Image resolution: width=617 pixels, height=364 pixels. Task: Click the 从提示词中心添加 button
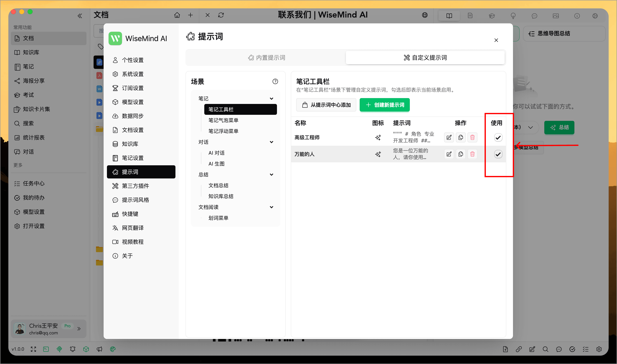point(326,105)
